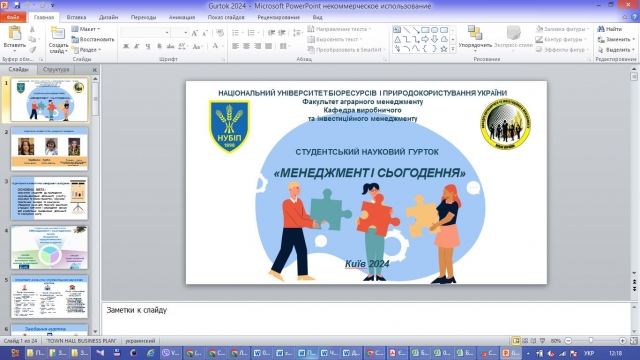Click the Найти binoculars icon

[x=601, y=29]
